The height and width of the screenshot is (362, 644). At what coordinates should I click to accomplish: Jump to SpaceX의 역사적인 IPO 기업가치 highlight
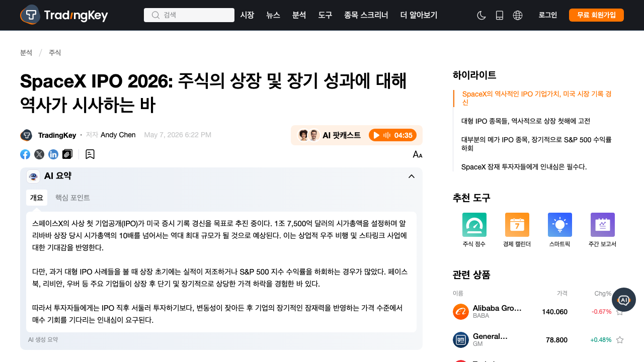[x=537, y=99]
